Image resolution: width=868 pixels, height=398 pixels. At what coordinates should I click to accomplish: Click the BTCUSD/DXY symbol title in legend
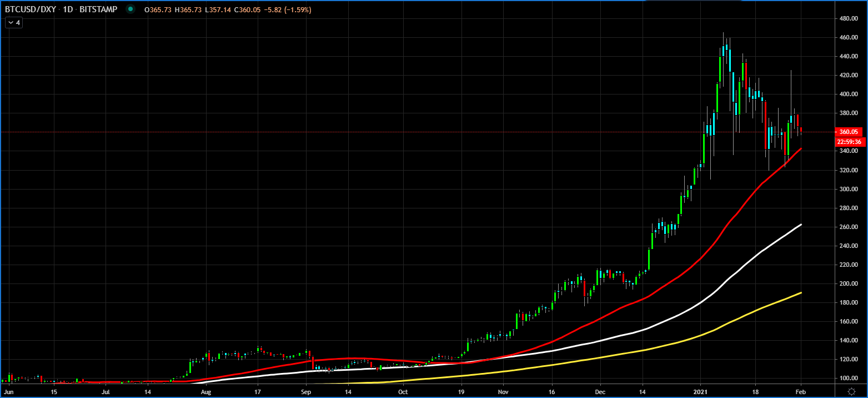[x=30, y=9]
